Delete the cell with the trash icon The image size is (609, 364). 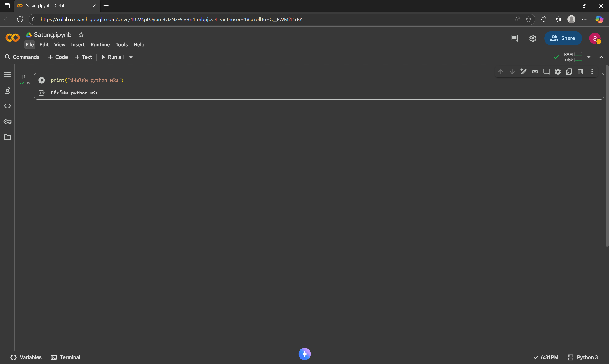pyautogui.click(x=580, y=72)
